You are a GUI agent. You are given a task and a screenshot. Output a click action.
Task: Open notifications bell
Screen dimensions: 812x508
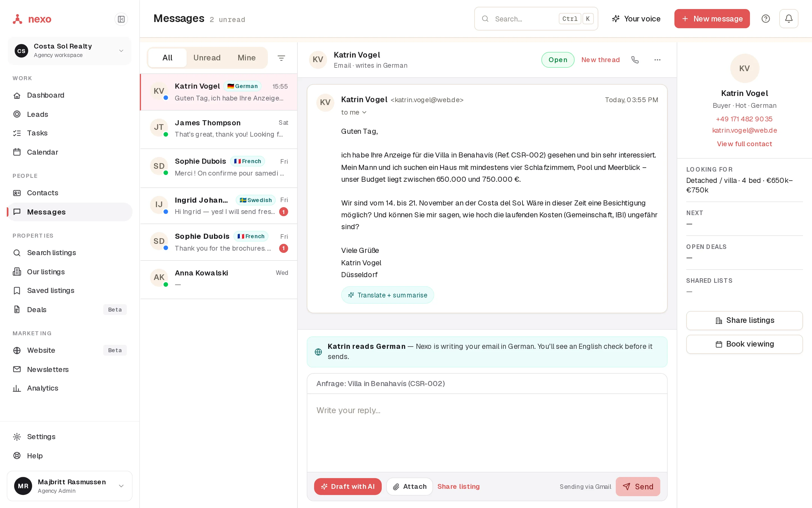tap(789, 19)
